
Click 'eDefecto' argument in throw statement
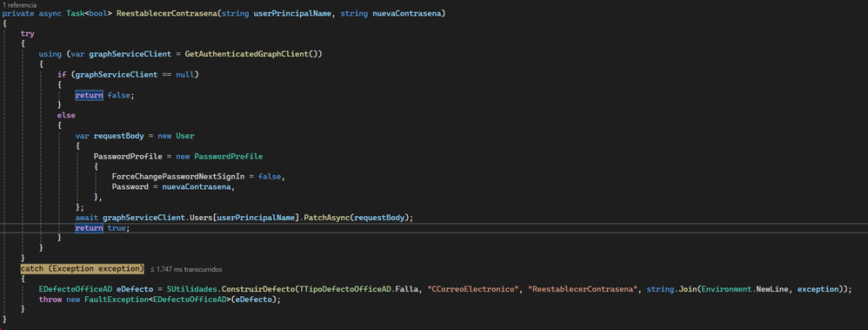click(x=253, y=300)
